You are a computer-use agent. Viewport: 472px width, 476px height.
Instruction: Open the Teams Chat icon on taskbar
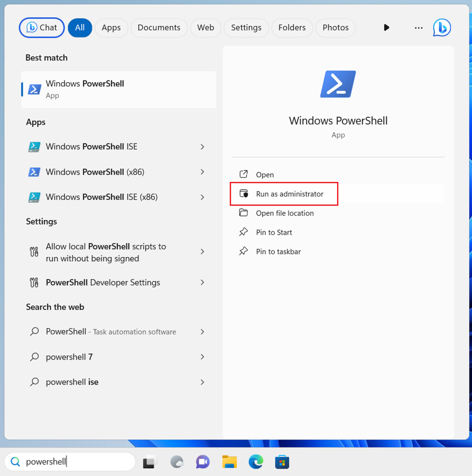coord(203,462)
